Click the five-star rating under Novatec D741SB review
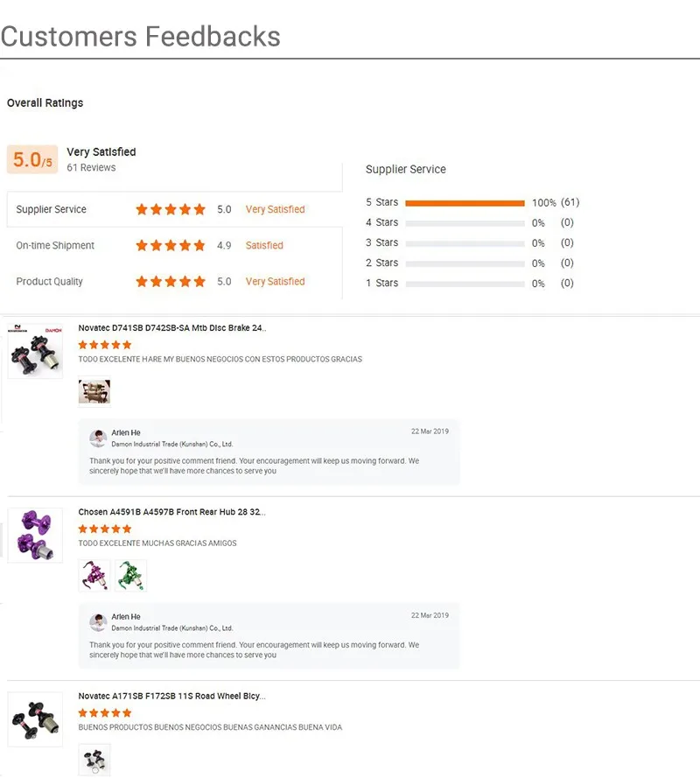Screen dimensions: 700x778 pyautogui.click(x=105, y=345)
